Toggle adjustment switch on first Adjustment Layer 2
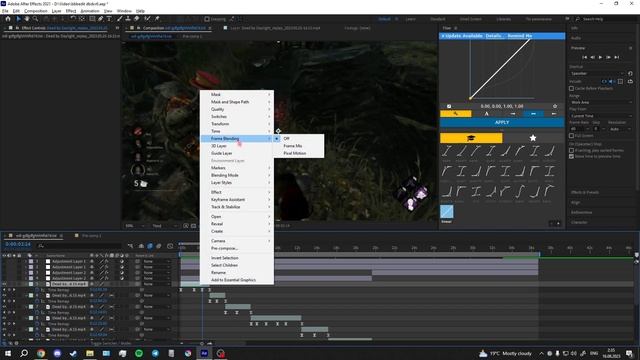 pos(122,273)
